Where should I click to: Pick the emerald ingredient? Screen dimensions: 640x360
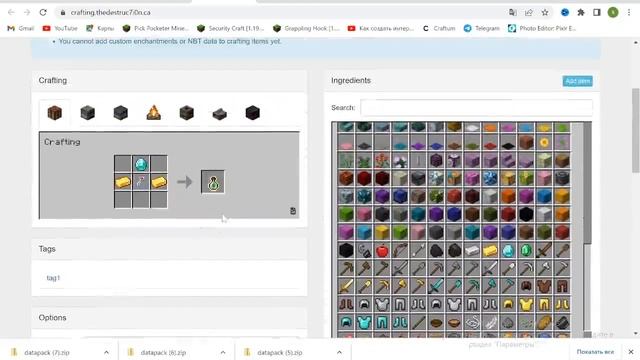[526, 251]
